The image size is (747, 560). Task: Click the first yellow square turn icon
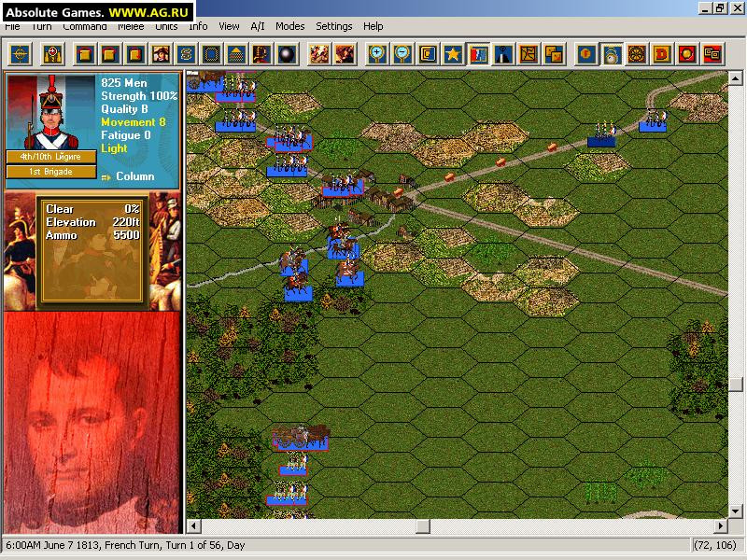tap(85, 54)
